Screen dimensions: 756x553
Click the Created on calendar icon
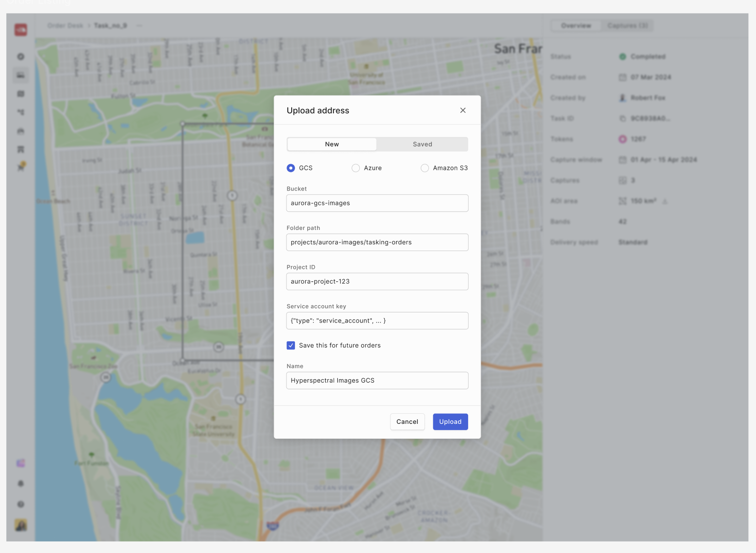tap(623, 77)
